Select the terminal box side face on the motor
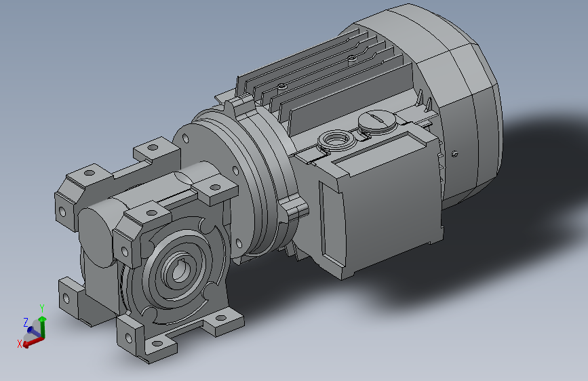 tap(390, 210)
